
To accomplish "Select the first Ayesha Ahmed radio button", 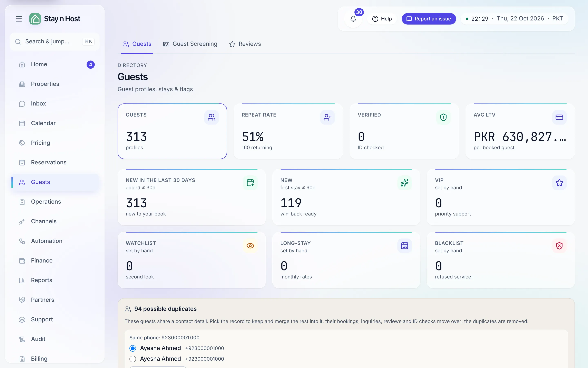I will pyautogui.click(x=133, y=348).
